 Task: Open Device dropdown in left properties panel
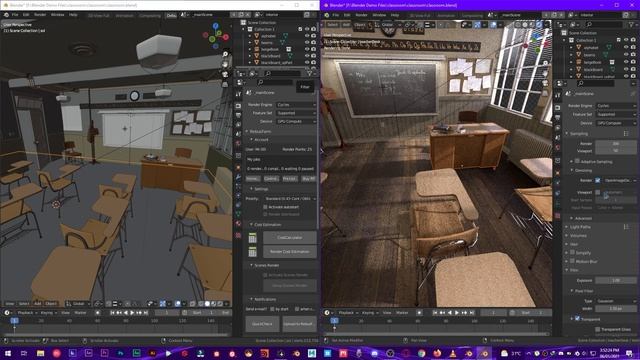point(296,121)
